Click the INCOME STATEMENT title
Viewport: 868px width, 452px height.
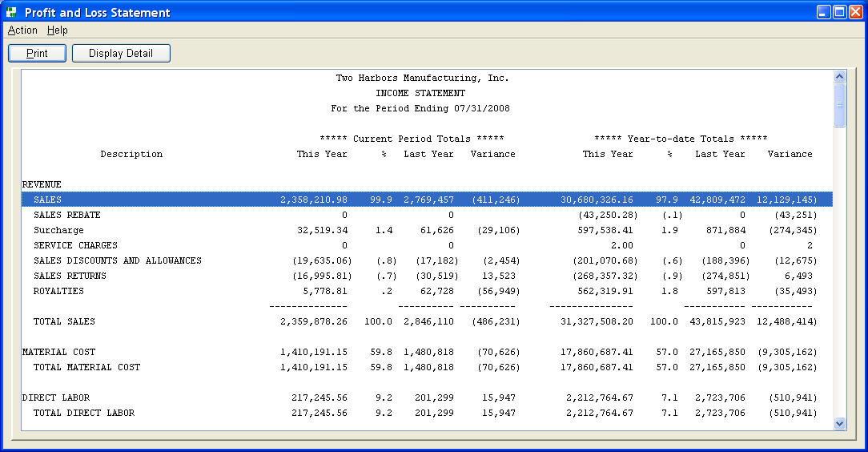click(420, 93)
